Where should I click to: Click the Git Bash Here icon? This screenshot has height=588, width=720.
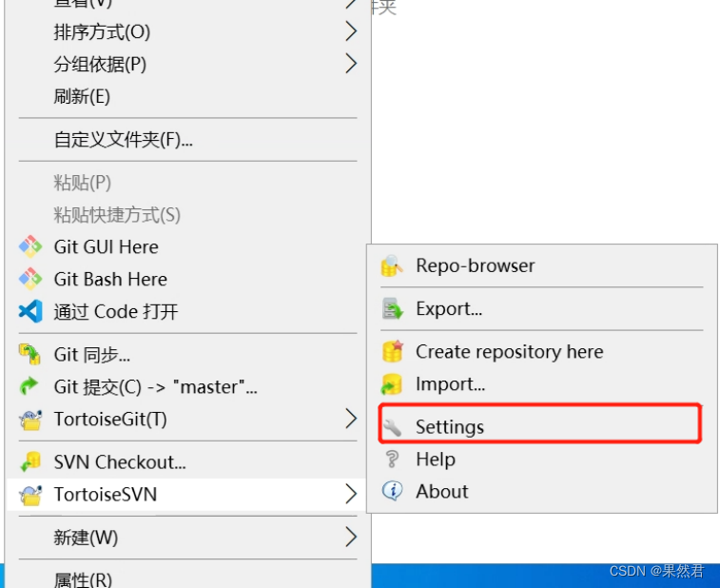click(30, 279)
